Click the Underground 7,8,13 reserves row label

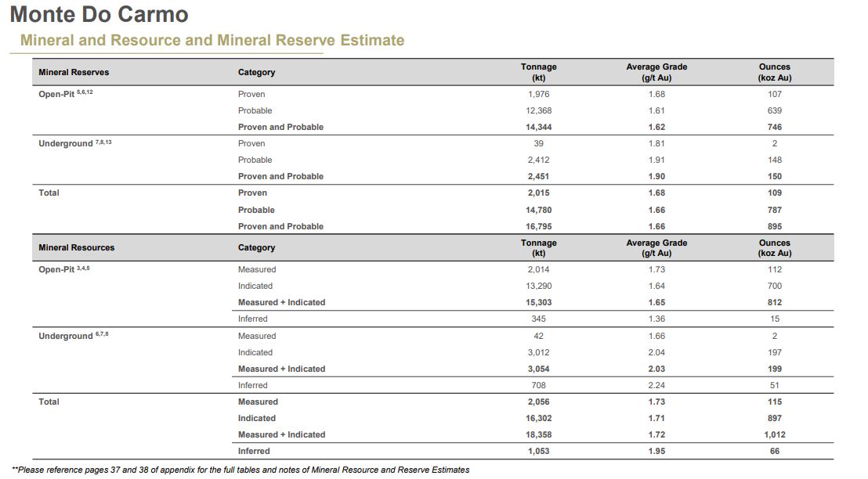[x=75, y=143]
